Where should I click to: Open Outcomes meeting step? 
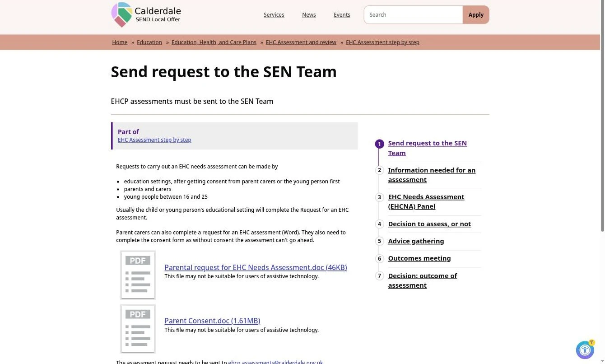click(419, 258)
